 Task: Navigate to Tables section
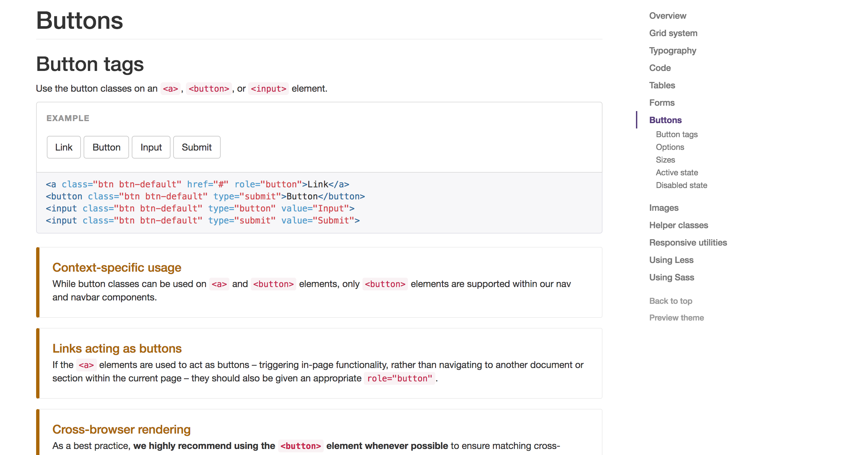pyautogui.click(x=662, y=85)
